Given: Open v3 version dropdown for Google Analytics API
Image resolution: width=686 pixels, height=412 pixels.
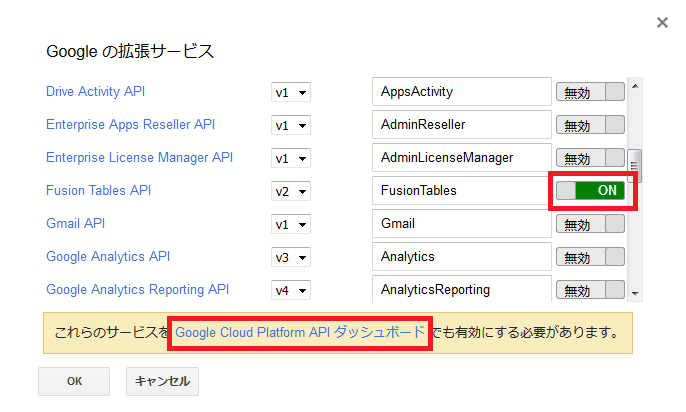Looking at the screenshot, I should (290, 258).
